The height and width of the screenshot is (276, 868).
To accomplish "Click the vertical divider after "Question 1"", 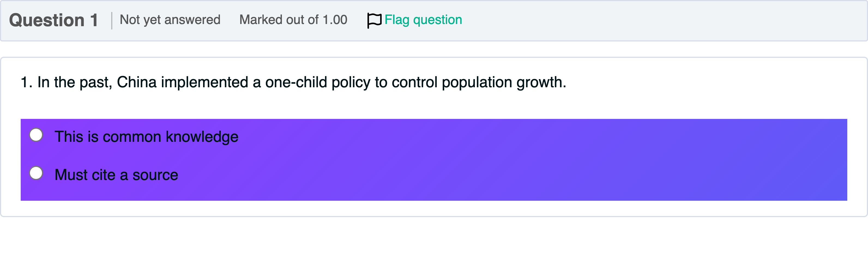I will coord(111,20).
